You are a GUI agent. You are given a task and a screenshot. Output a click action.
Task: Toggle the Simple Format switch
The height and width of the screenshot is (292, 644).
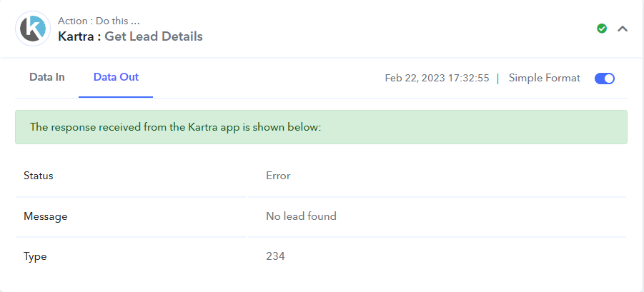604,79
